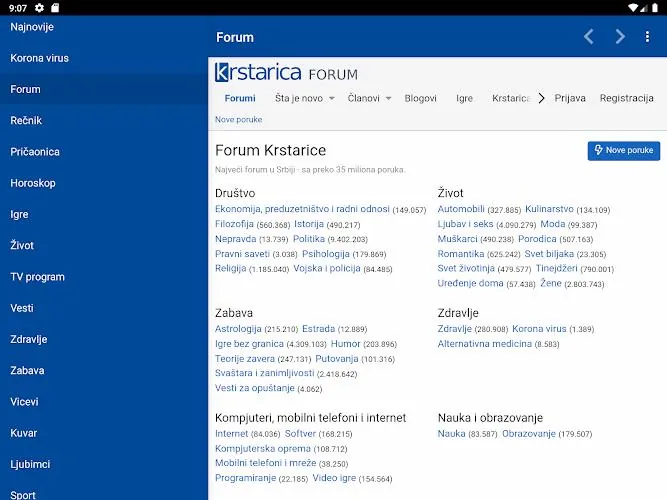Open the Blogovi tab
The image size is (667, 500).
[x=420, y=98]
